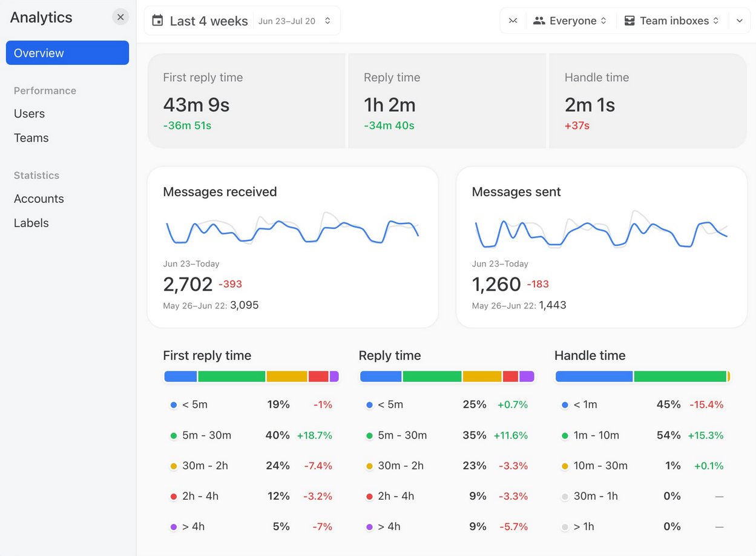
Task: Click the -393 messages received change
Action: tap(230, 284)
